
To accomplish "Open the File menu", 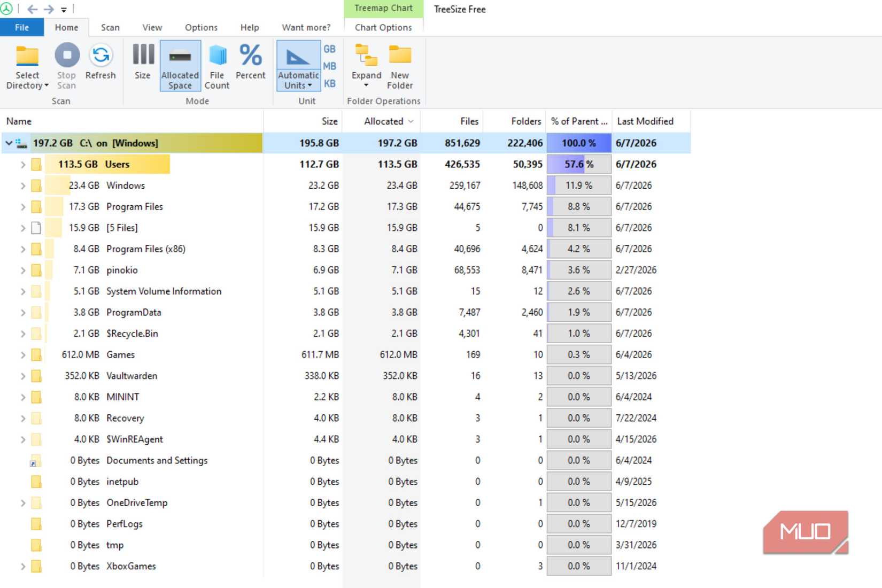I will [x=22, y=27].
